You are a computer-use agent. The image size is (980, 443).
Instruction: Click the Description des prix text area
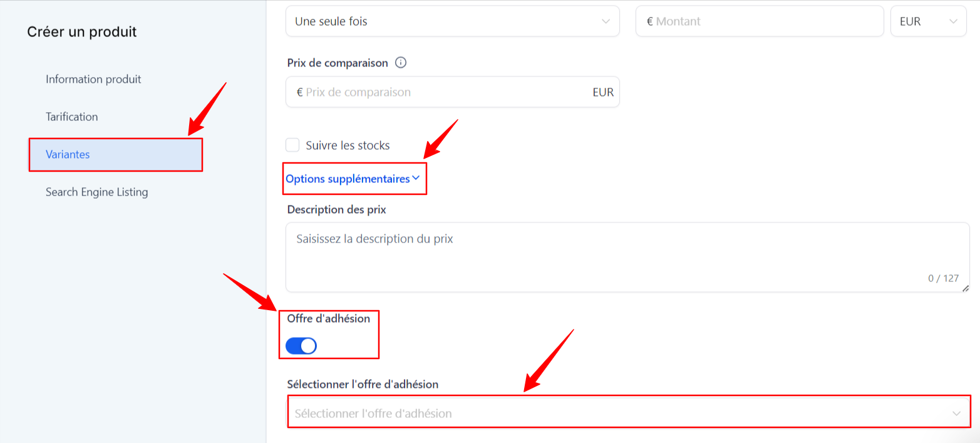point(627,257)
